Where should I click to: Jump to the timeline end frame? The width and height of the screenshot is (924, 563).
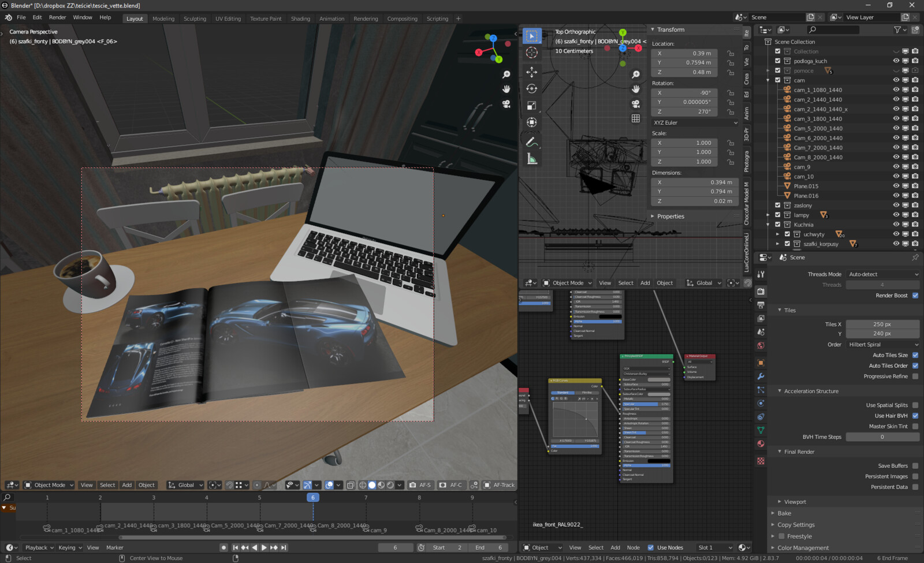pos(284,547)
